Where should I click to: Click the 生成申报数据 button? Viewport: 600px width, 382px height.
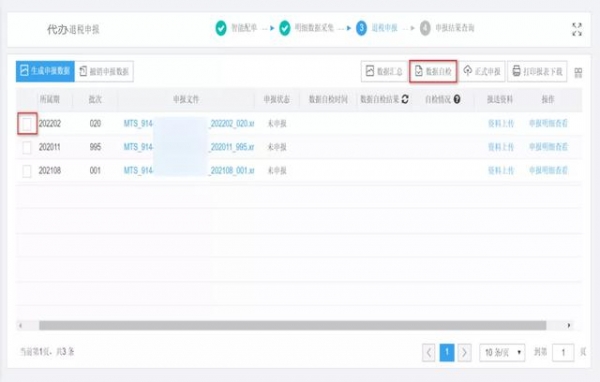(45, 71)
